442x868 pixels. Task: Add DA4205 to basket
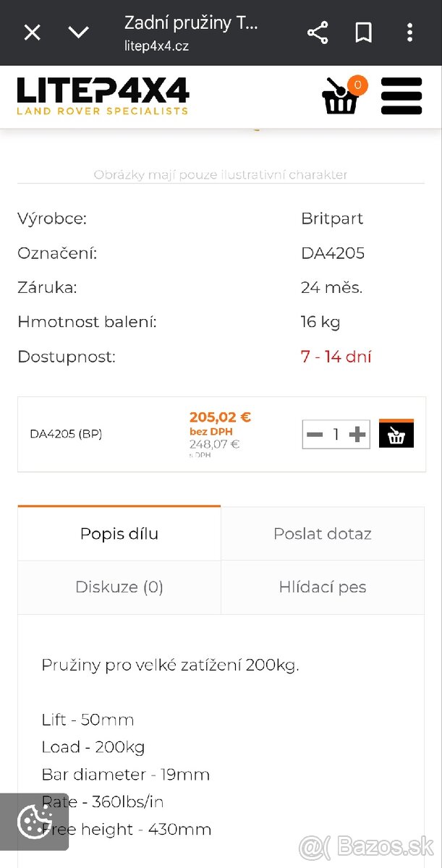[x=396, y=434]
